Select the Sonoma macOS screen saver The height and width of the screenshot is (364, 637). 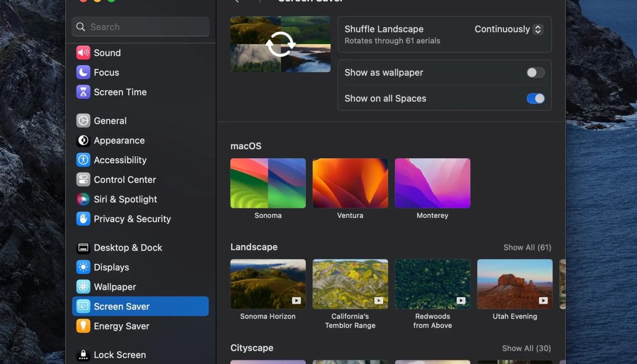point(268,183)
